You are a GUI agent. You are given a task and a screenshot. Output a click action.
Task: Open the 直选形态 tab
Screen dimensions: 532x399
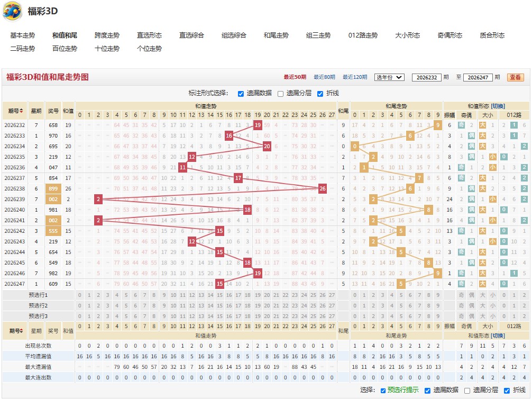(149, 35)
